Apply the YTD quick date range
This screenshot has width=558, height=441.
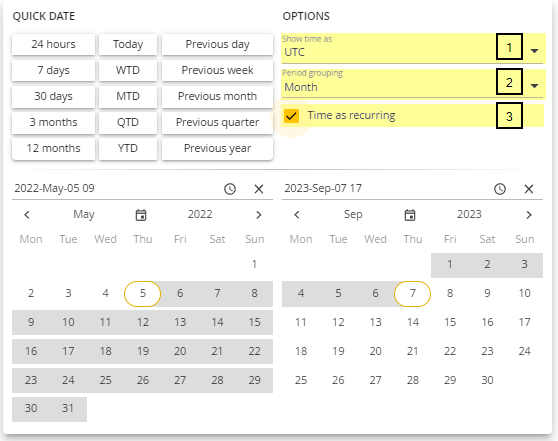tap(128, 148)
